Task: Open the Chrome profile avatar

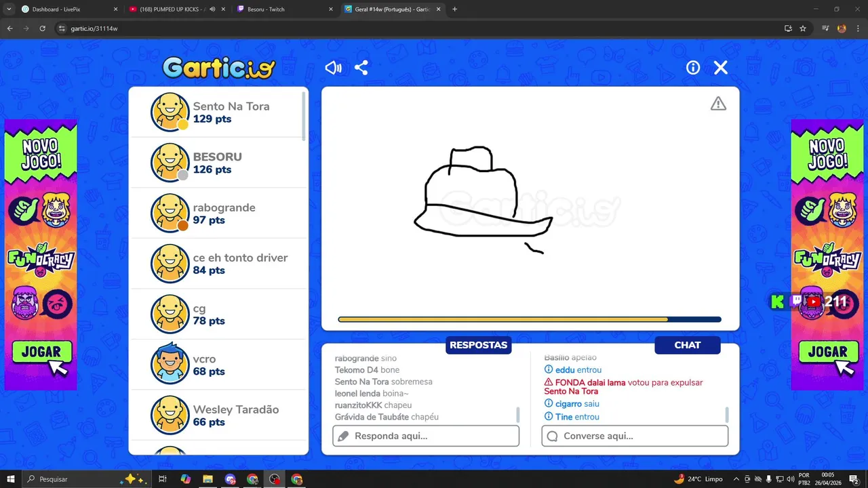Action: click(842, 28)
